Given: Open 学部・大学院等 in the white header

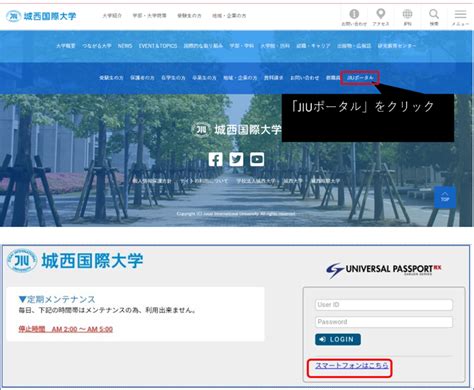Looking at the screenshot, I should (x=149, y=16).
